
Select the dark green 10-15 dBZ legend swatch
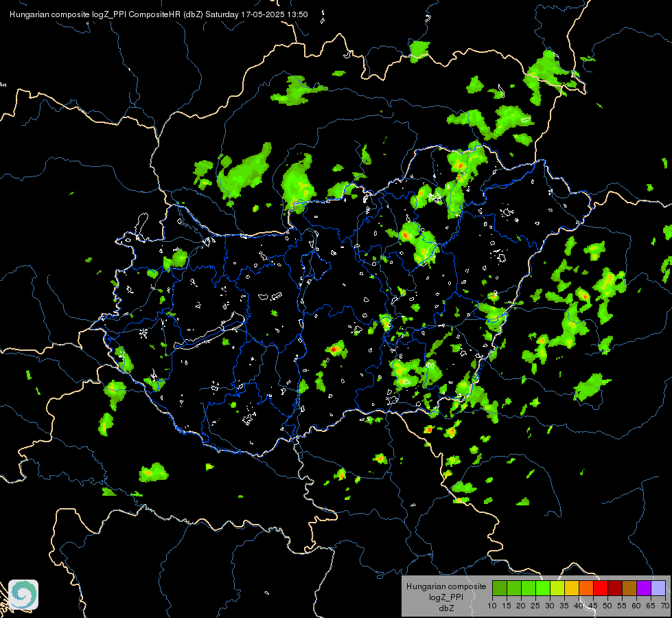(x=499, y=588)
